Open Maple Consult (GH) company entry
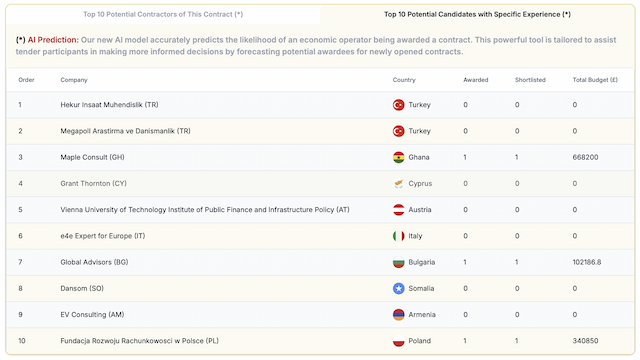This screenshot has width=640, height=360. click(x=92, y=157)
